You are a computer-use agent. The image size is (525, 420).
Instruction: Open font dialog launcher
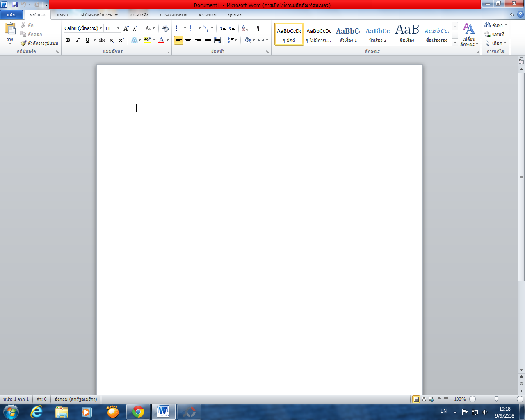[168, 52]
